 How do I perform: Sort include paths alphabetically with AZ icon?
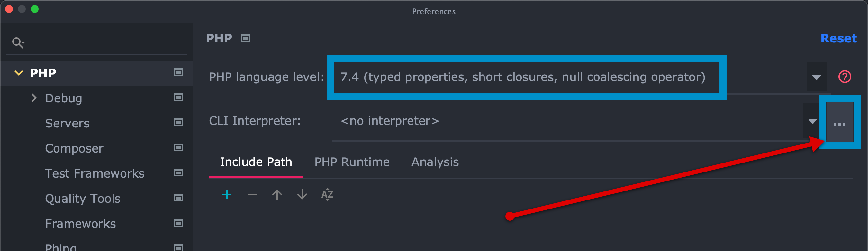(x=327, y=195)
